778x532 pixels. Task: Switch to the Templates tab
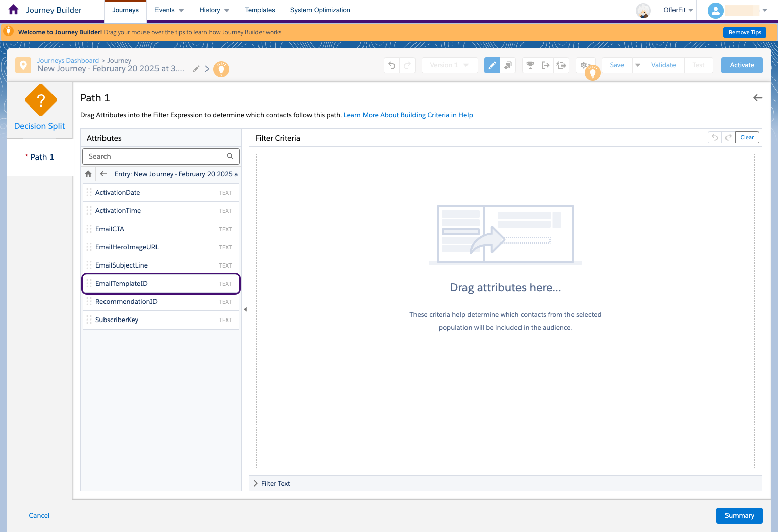coord(260,10)
